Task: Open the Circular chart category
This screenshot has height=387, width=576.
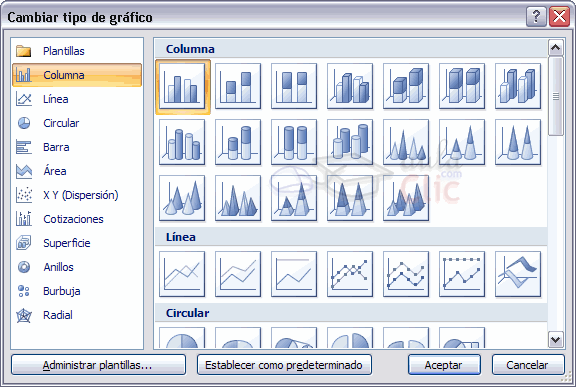Action: [77, 123]
